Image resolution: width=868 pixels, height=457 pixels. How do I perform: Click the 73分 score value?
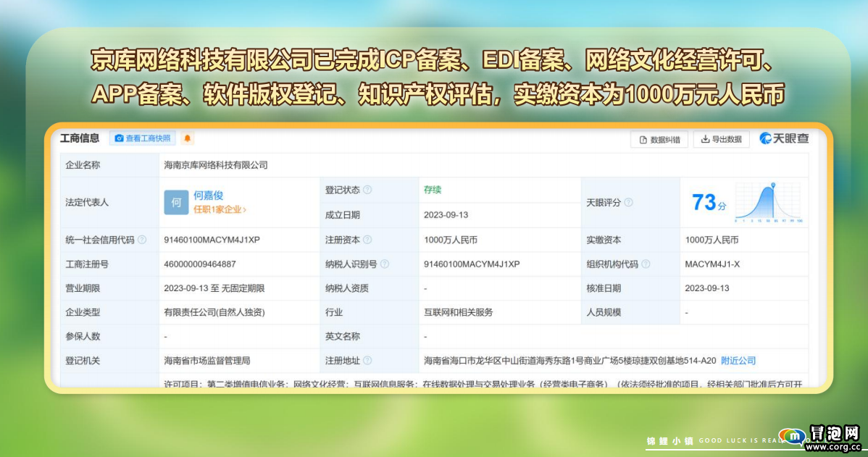[x=709, y=203]
